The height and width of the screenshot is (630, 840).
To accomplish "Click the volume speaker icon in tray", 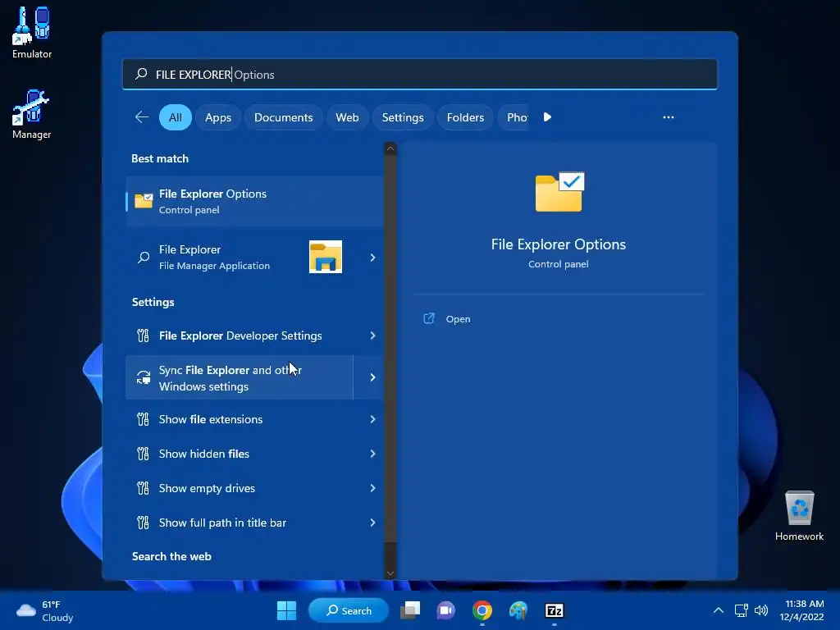I will click(761, 610).
